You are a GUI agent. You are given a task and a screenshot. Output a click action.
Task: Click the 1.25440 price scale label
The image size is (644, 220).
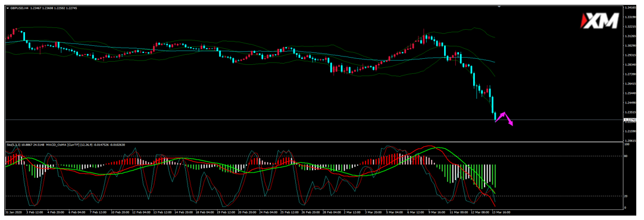(630, 93)
